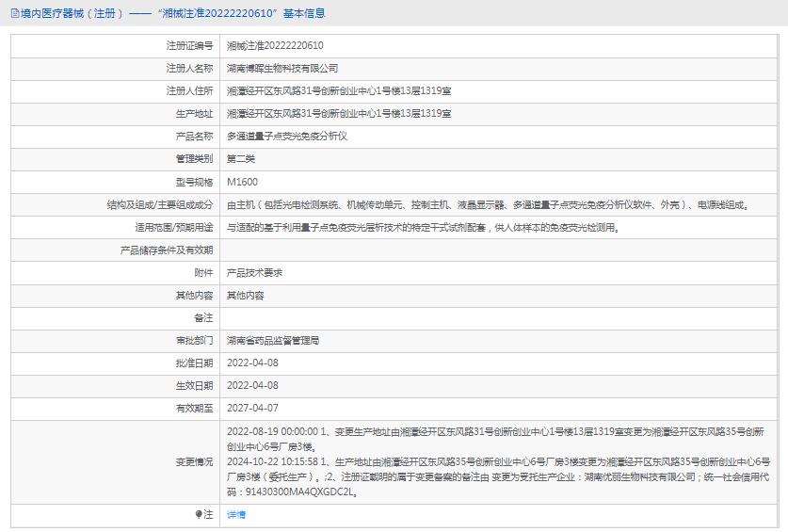
Task: Select registration number 湘械注准20222220610 value
Action: [x=275, y=46]
